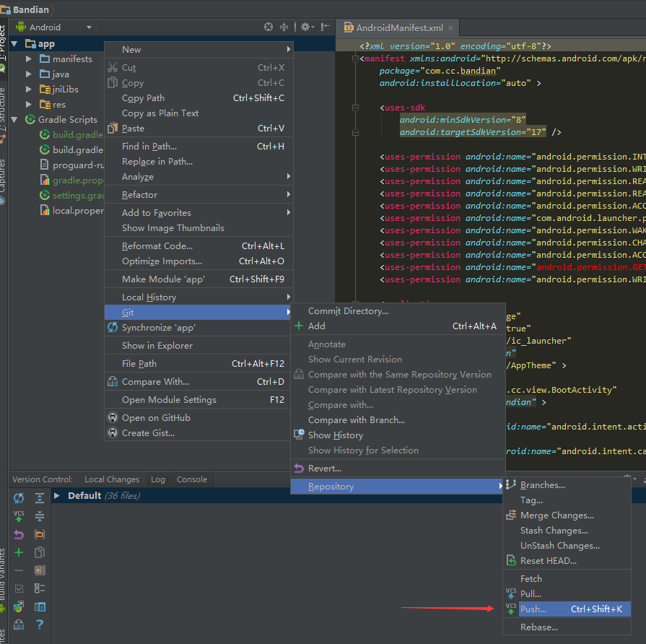Switch to the Local Changes tab
Screen dimensions: 646x644
pos(112,479)
